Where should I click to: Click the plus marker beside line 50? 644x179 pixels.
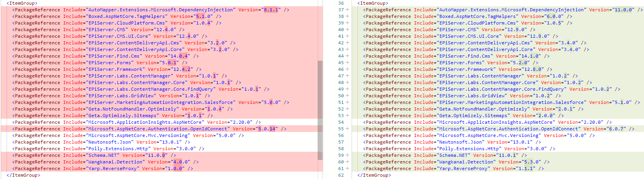(347, 96)
